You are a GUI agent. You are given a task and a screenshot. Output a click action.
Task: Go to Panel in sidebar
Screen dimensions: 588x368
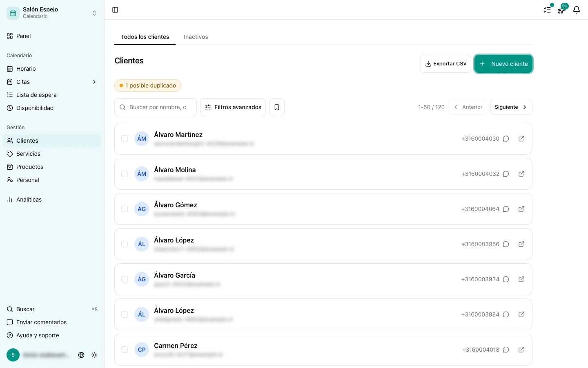click(x=52, y=36)
